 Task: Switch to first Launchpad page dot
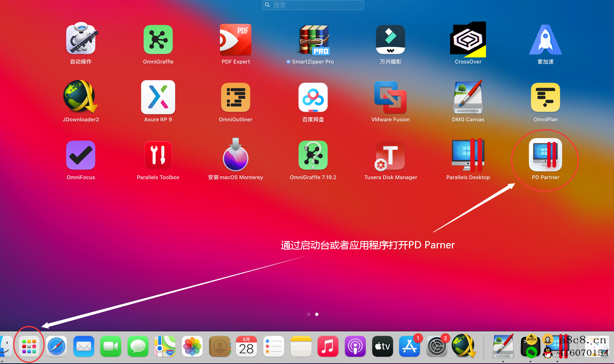(309, 314)
